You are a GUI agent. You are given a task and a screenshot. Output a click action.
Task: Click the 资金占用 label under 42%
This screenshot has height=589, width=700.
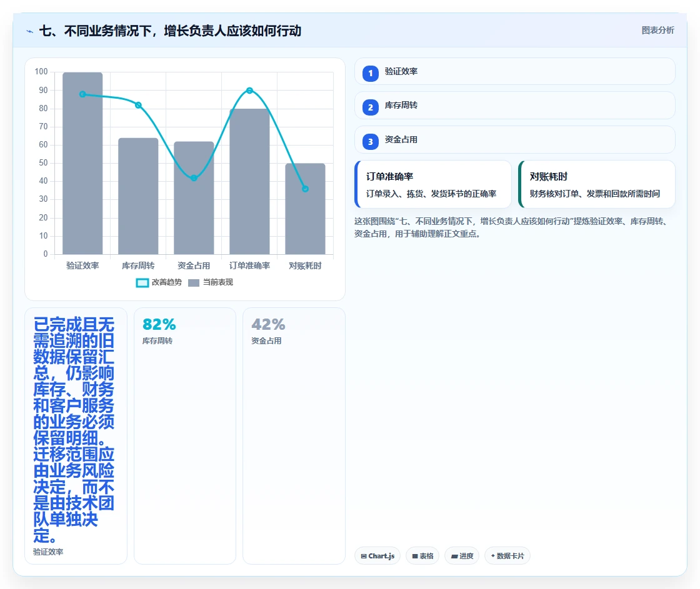coord(266,341)
